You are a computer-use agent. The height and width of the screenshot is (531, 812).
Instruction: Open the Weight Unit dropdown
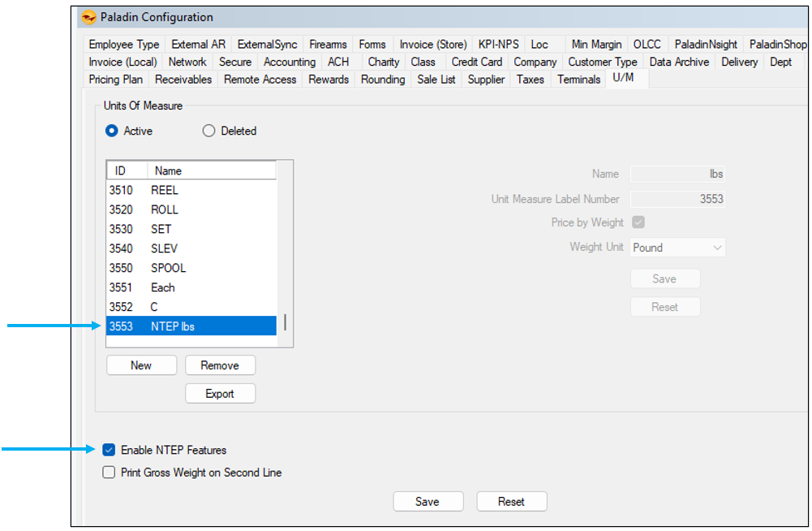(677, 248)
